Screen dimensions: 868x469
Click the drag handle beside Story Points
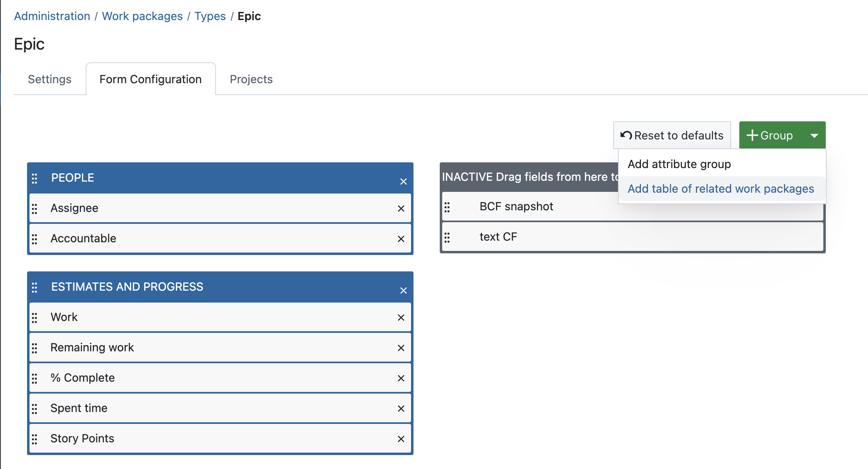tap(35, 439)
